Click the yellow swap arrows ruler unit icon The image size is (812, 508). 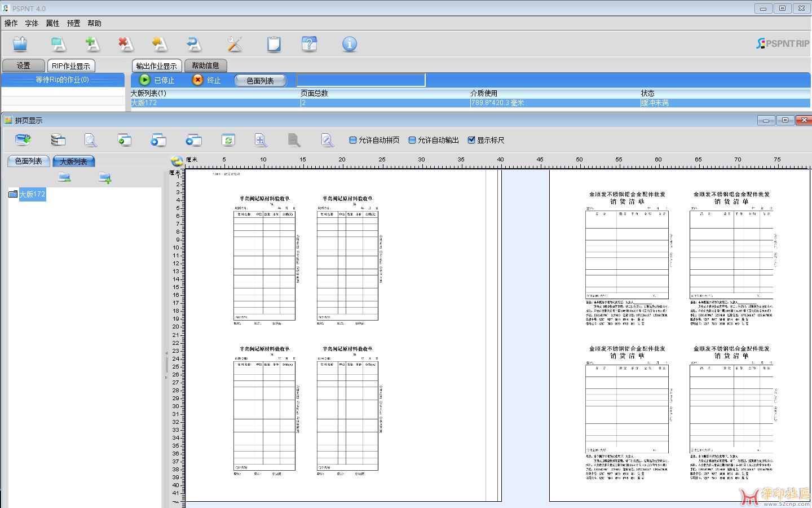(x=176, y=161)
